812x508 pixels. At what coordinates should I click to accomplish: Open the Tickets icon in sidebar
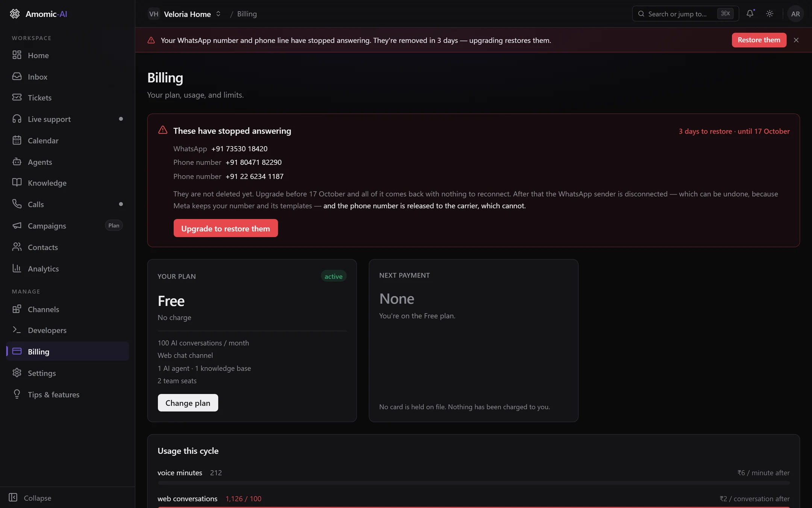pos(17,97)
